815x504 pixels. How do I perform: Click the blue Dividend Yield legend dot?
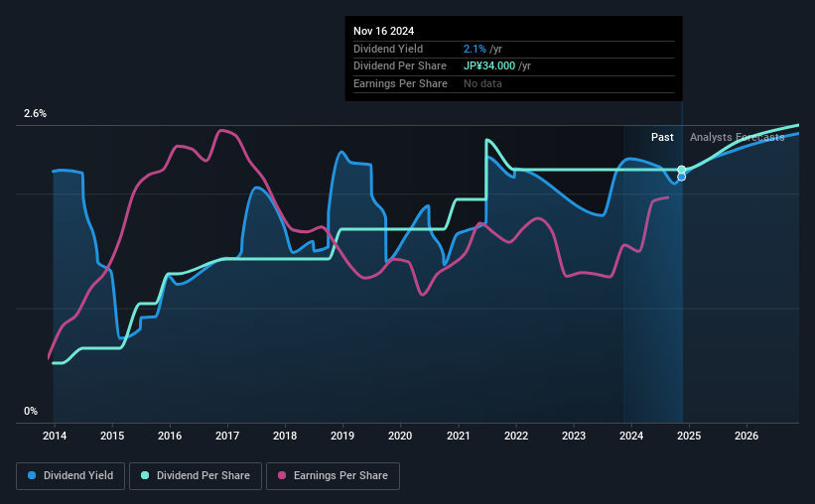(x=32, y=475)
